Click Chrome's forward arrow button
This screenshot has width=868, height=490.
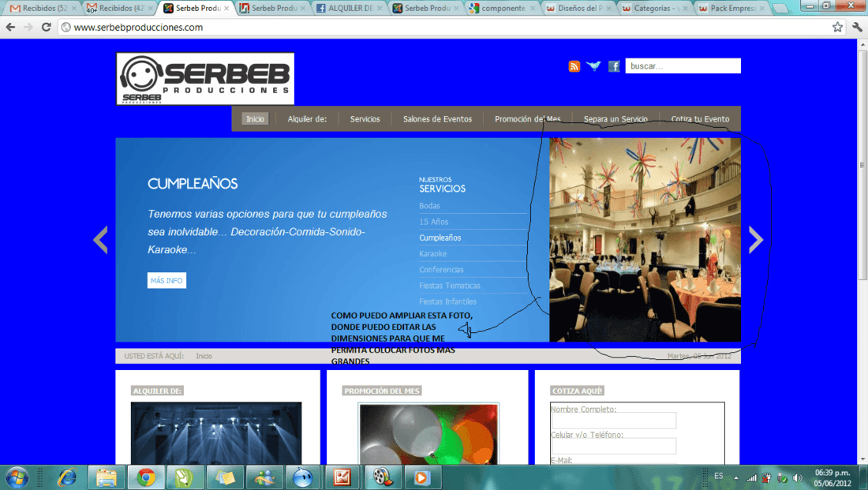point(28,27)
